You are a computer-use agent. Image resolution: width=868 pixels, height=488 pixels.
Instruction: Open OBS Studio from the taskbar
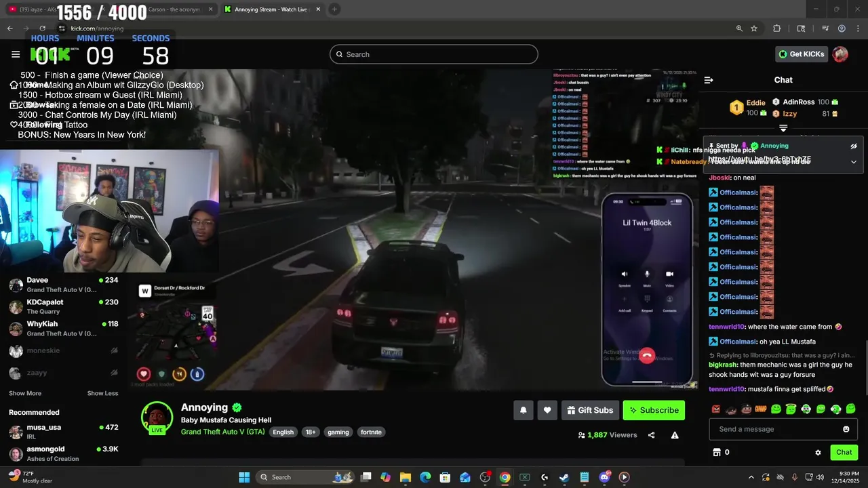pos(485,477)
